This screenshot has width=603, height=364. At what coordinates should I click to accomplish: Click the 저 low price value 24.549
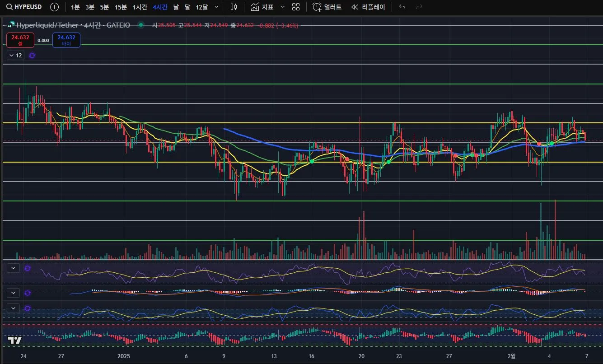click(x=219, y=25)
